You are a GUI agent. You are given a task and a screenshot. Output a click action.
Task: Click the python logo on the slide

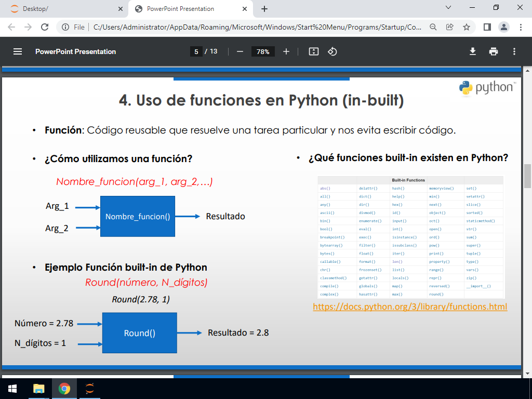(487, 88)
